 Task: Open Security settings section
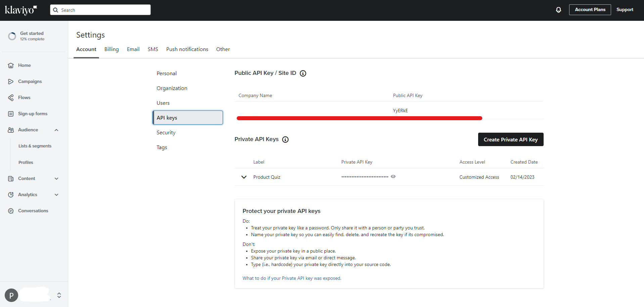[x=166, y=133]
